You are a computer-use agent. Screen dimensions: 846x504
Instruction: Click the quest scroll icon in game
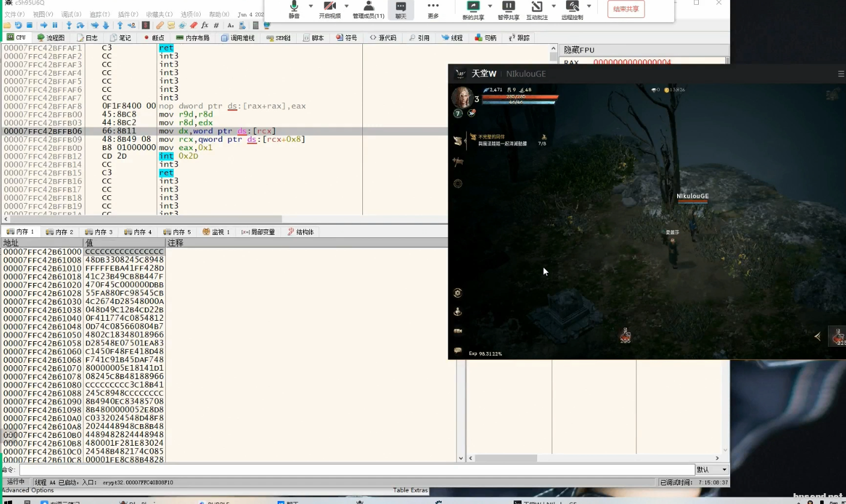[x=458, y=141]
